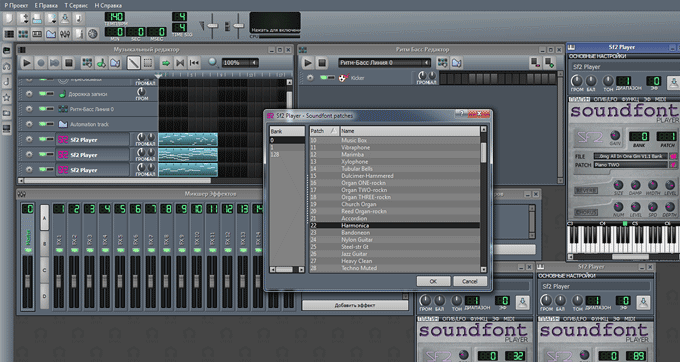Toggle auto-scrolling green arrow in the song editor
Screen dimensions: 680x362
click(x=166, y=63)
